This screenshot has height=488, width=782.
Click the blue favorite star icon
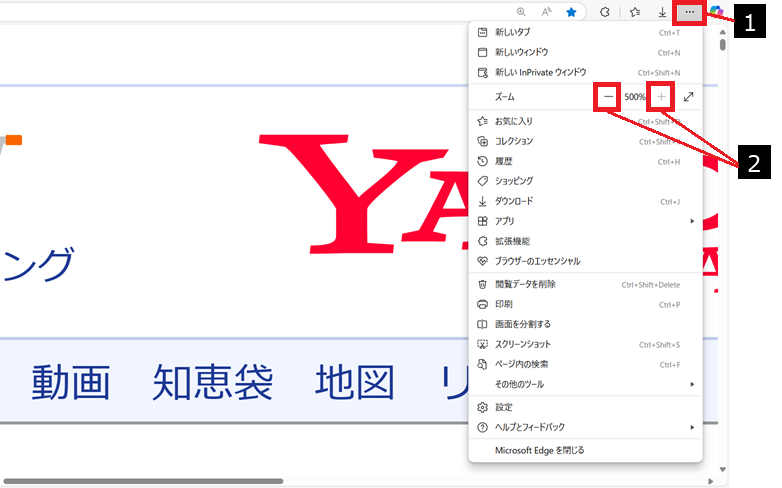pos(572,12)
